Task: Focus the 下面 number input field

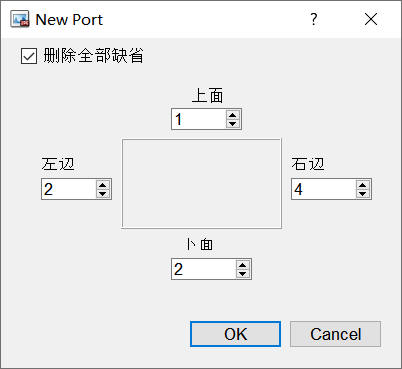Action: [x=204, y=269]
